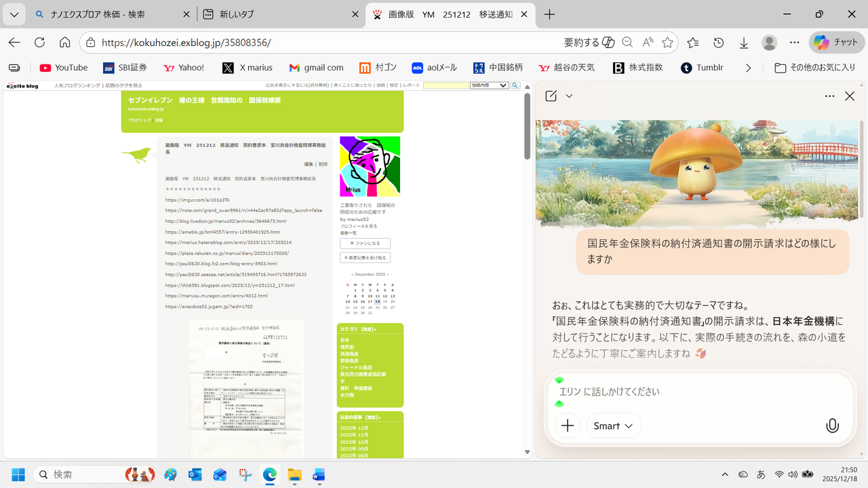Reload the current page
The height and width of the screenshot is (488, 868).
click(39, 43)
